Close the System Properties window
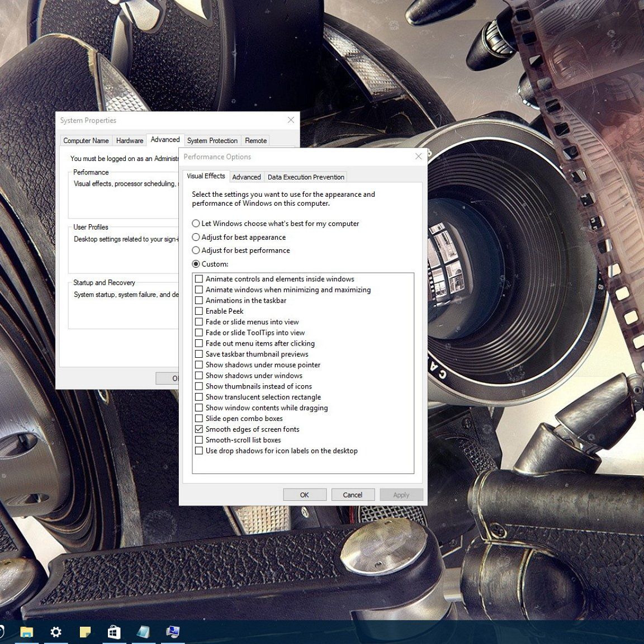 point(291,120)
